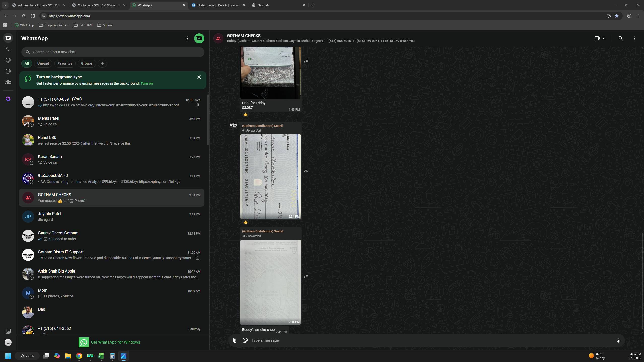Open the Communities sidebar icon
The height and width of the screenshot is (362, 644).
click(8, 82)
